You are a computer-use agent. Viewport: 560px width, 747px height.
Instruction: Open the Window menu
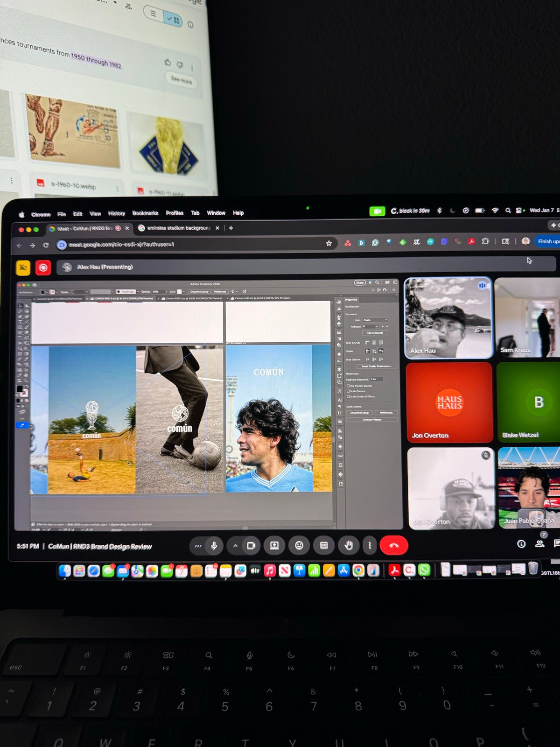(216, 213)
